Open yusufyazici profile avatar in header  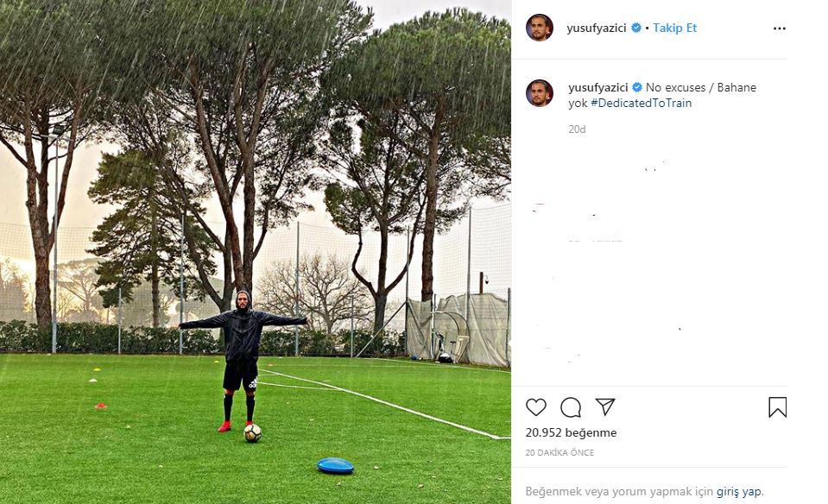pyautogui.click(x=539, y=28)
